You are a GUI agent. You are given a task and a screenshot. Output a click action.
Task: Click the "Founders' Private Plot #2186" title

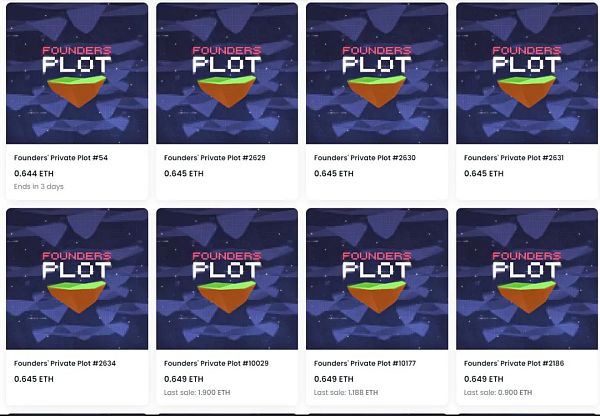pyautogui.click(x=514, y=363)
